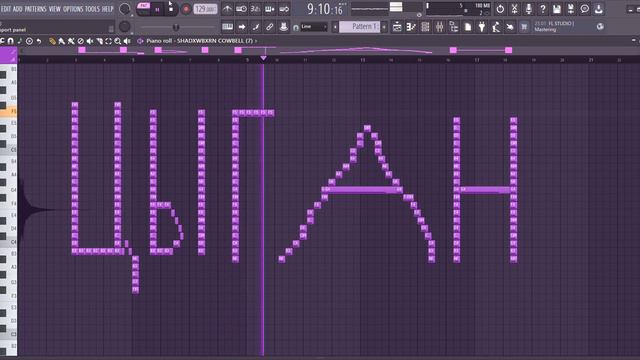Image resolution: width=640 pixels, height=360 pixels.
Task: Toggle note/clip grouping brush icon
Action: click(x=256, y=27)
